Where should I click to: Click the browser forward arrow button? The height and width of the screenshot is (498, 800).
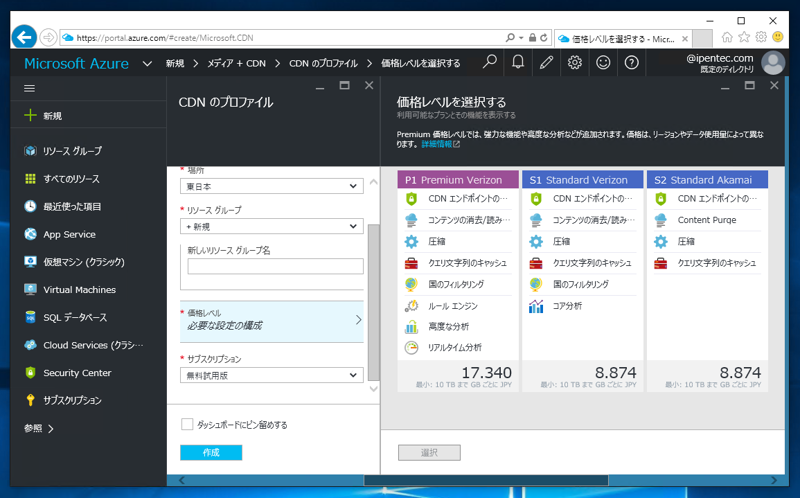(x=48, y=37)
